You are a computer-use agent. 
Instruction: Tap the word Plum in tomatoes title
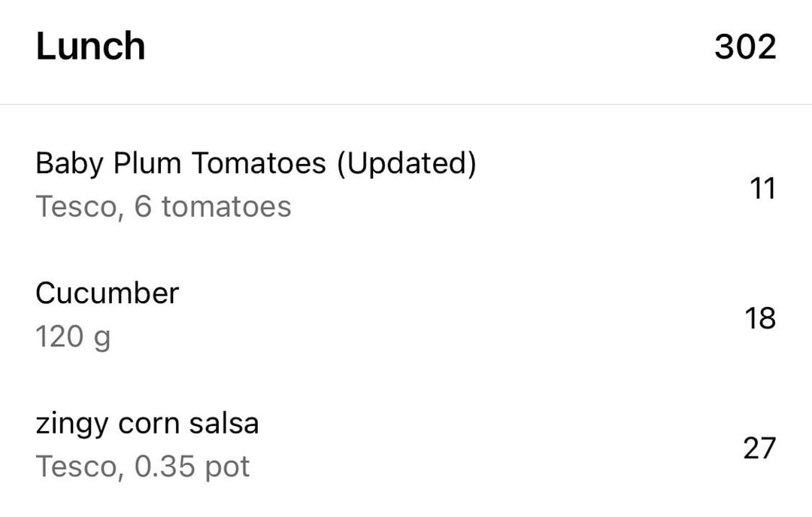click(x=147, y=163)
